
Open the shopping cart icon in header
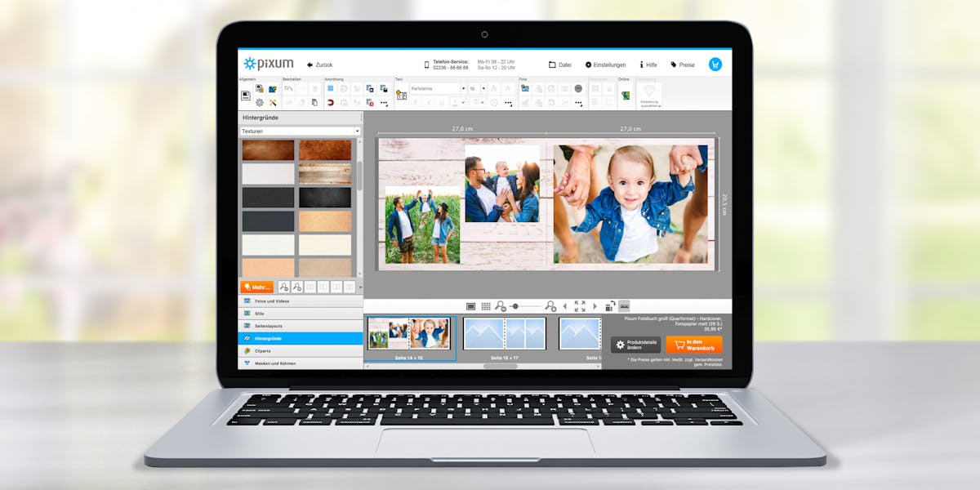(x=715, y=65)
